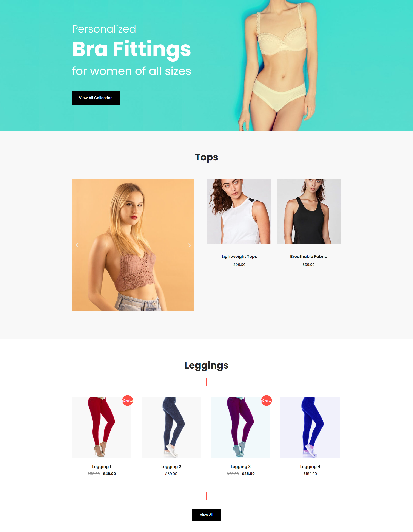Toggle the Tops section carousel slide
Image resolution: width=413 pixels, height=532 pixels.
click(189, 245)
